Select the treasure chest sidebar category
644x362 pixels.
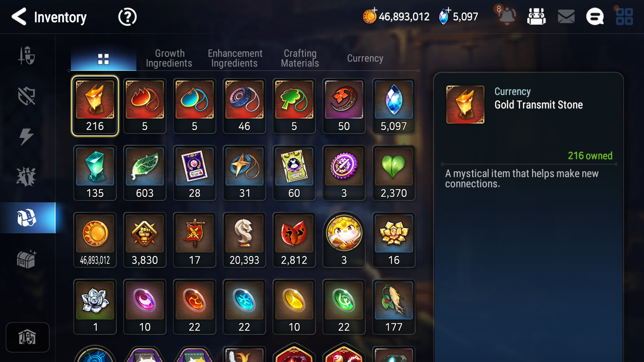click(x=27, y=259)
